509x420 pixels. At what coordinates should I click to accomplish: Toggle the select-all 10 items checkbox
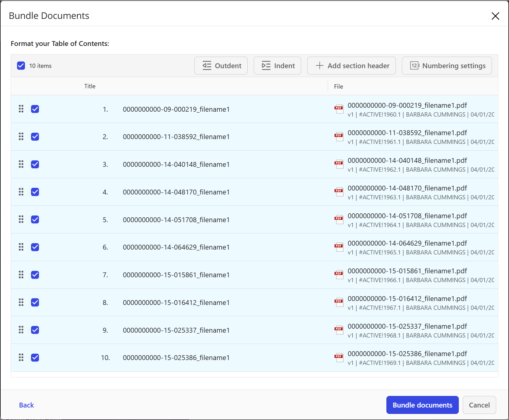[x=21, y=66]
